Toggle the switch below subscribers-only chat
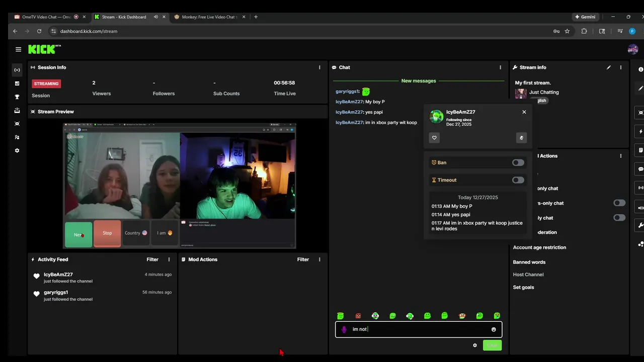This screenshot has height=362, width=644. click(x=619, y=218)
